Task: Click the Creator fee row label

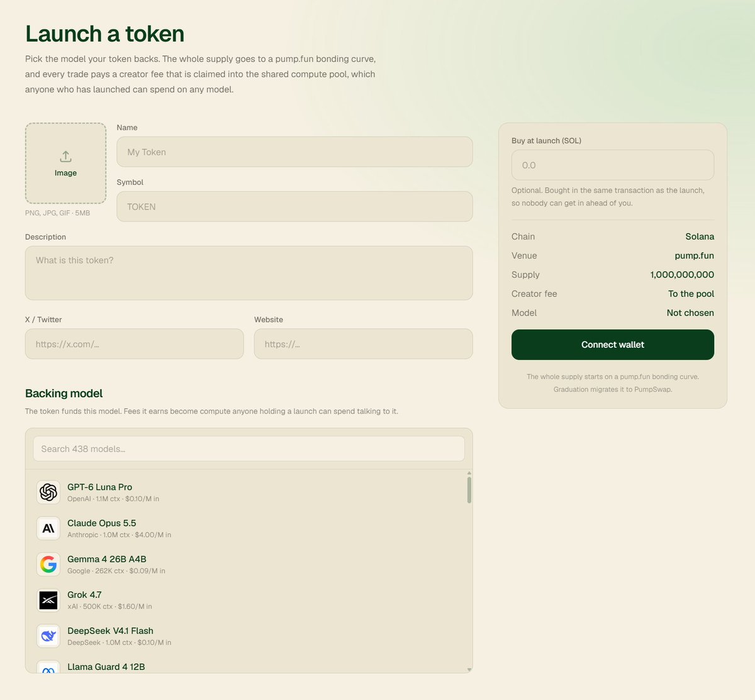Action: pos(534,294)
